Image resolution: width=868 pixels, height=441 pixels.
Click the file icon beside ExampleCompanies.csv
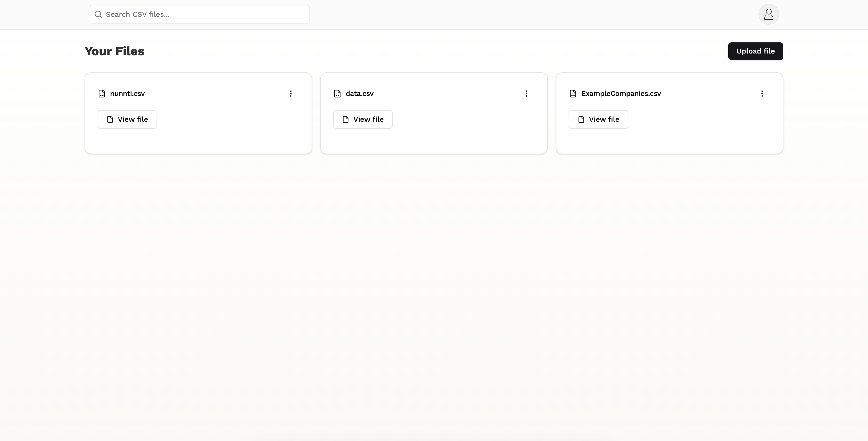coord(573,93)
